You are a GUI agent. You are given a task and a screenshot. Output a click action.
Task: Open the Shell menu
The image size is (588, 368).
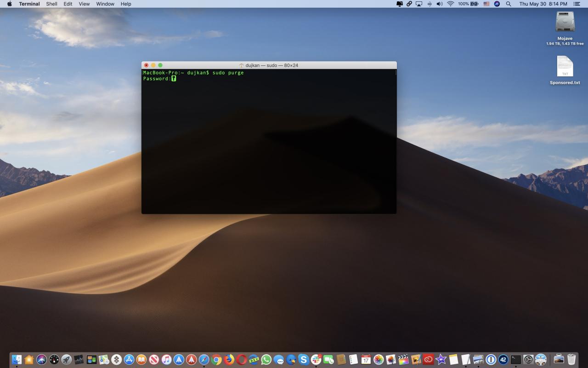(51, 4)
